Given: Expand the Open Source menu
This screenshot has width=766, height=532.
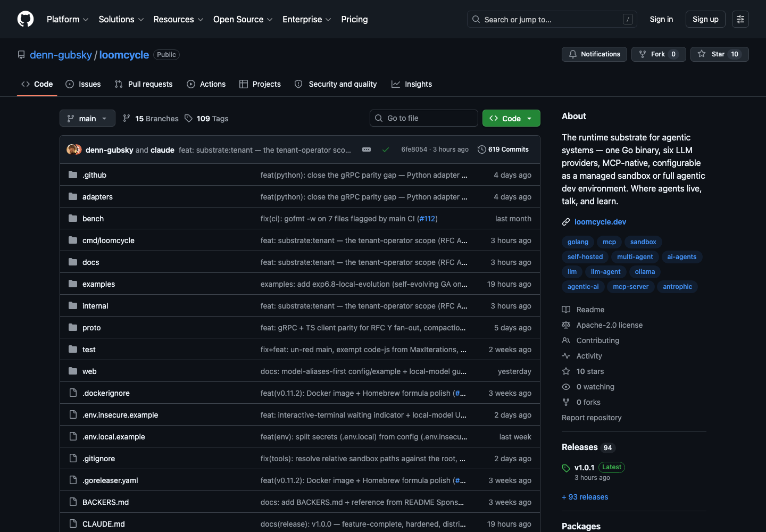Looking at the screenshot, I should (243, 19).
